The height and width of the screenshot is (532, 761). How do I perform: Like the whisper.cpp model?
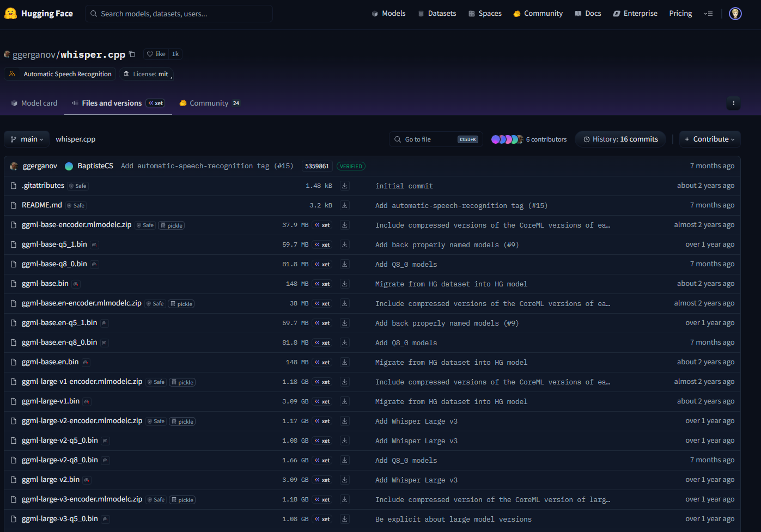(x=156, y=54)
